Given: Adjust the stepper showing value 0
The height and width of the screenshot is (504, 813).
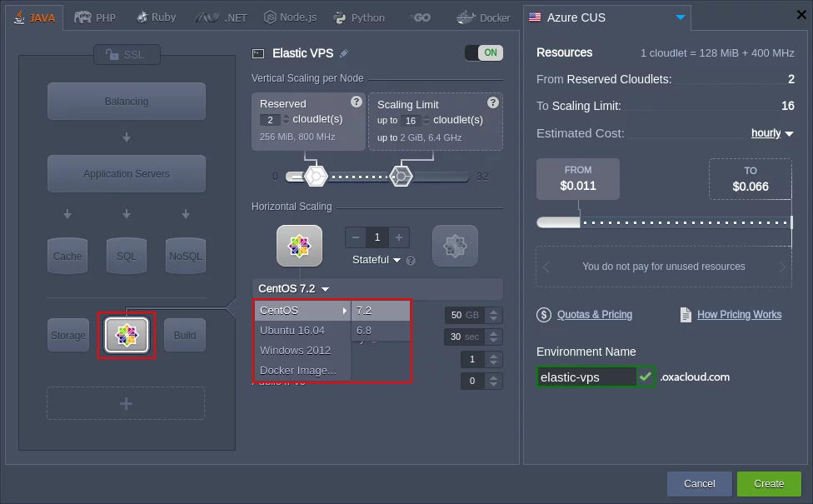Looking at the screenshot, I should coord(494,381).
